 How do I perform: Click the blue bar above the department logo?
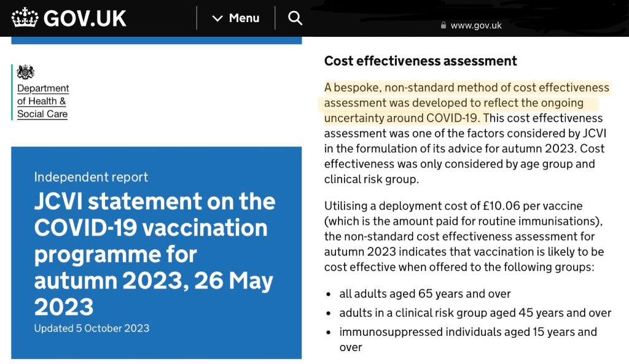click(157, 40)
